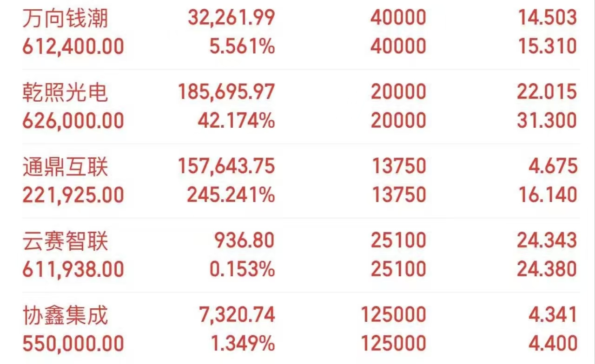Select profit amount 157,643.75
The height and width of the screenshot is (364, 595).
[x=226, y=167]
